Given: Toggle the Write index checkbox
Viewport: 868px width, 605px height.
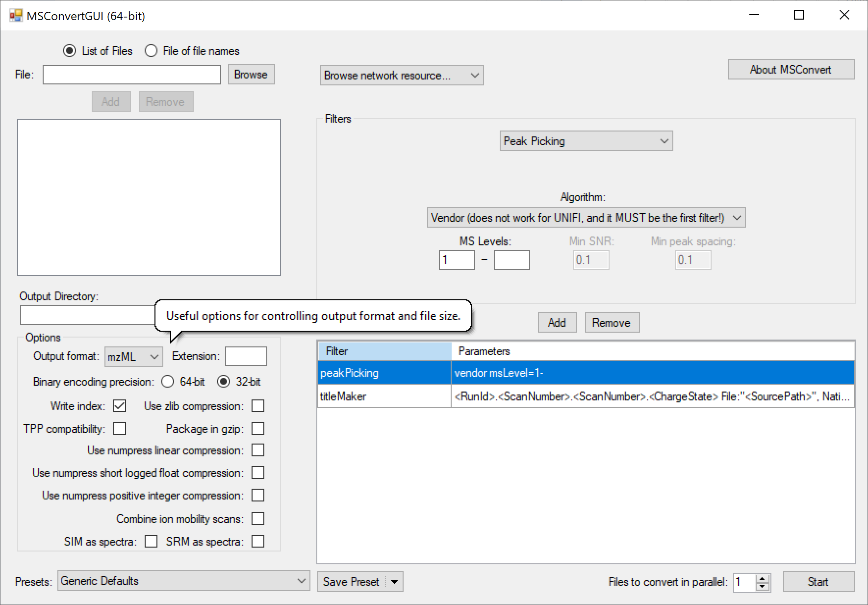Looking at the screenshot, I should (120, 406).
